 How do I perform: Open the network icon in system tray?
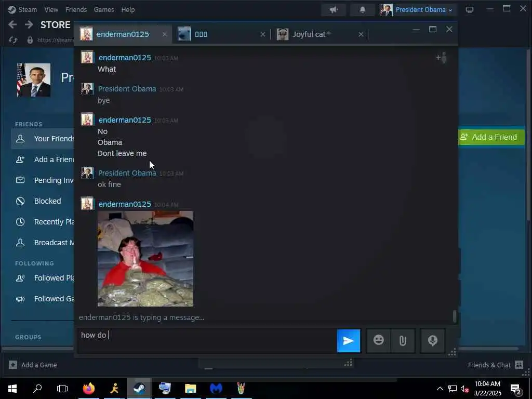pyautogui.click(x=453, y=389)
